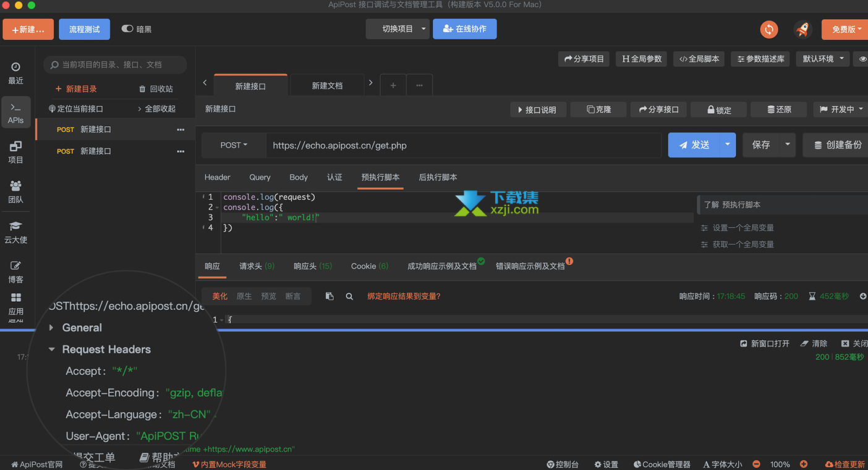The height and width of the screenshot is (470, 868).
Task: Click 检查更新 check for updates
Action: click(x=845, y=464)
